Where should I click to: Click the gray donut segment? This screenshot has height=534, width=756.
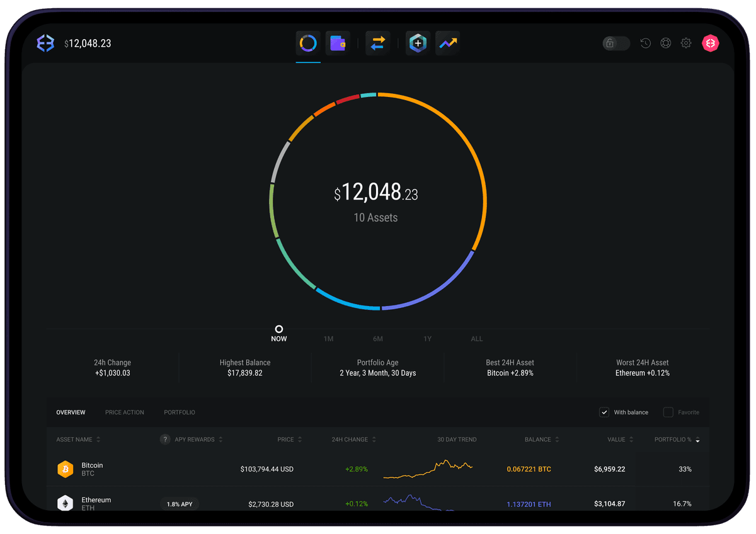[x=278, y=161]
